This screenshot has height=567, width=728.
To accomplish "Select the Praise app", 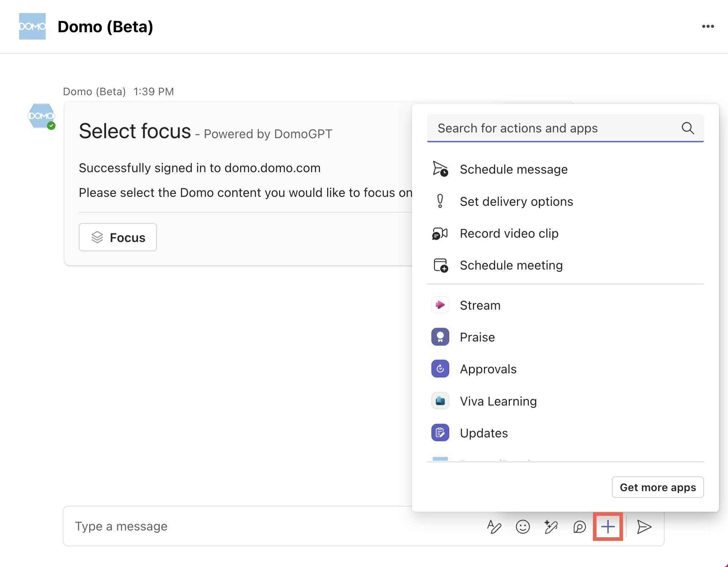I will pyautogui.click(x=477, y=337).
